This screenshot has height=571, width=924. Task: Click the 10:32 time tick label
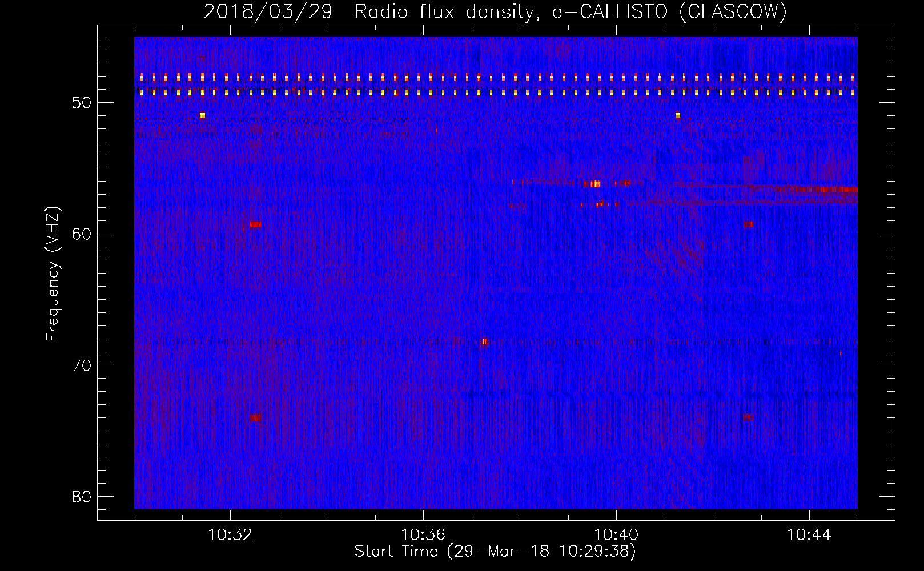[x=230, y=535]
